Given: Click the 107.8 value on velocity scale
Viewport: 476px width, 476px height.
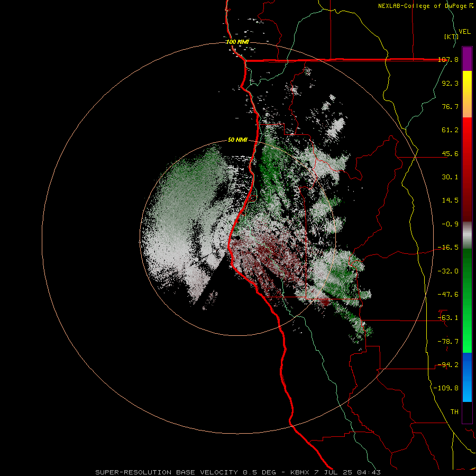Looking at the screenshot, I should click(x=448, y=60).
